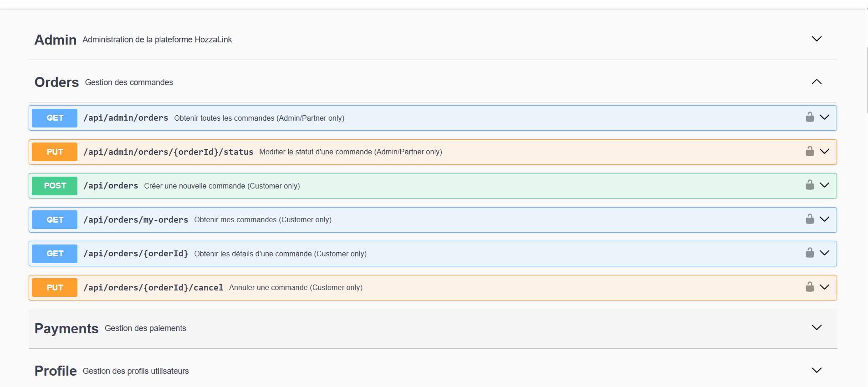Click the /api/admin/orders path text
Image resolution: width=868 pixels, height=387 pixels.
coord(126,118)
